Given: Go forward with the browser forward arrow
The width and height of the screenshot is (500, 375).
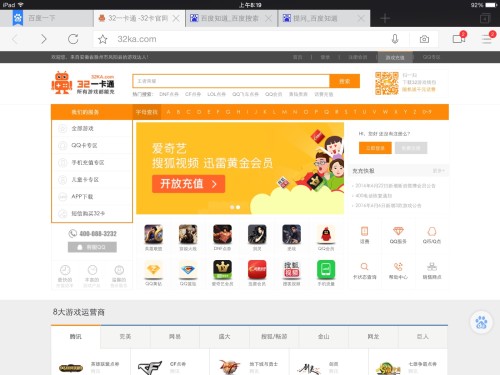Looking at the screenshot, I should (44, 39).
